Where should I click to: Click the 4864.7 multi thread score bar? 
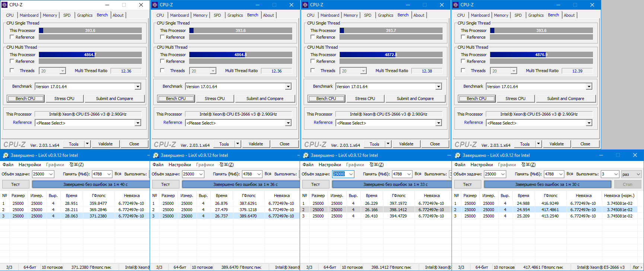tap(90, 55)
